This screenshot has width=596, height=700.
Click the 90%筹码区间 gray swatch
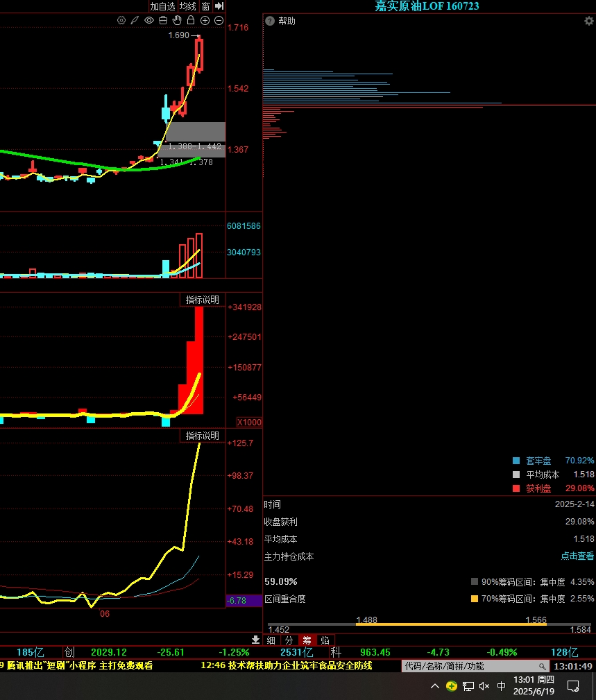(475, 581)
